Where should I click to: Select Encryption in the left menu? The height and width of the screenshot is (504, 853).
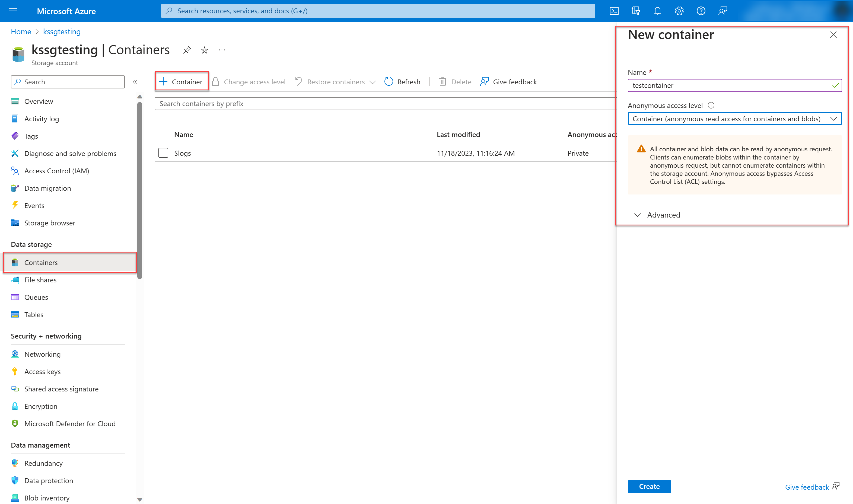pos(40,406)
